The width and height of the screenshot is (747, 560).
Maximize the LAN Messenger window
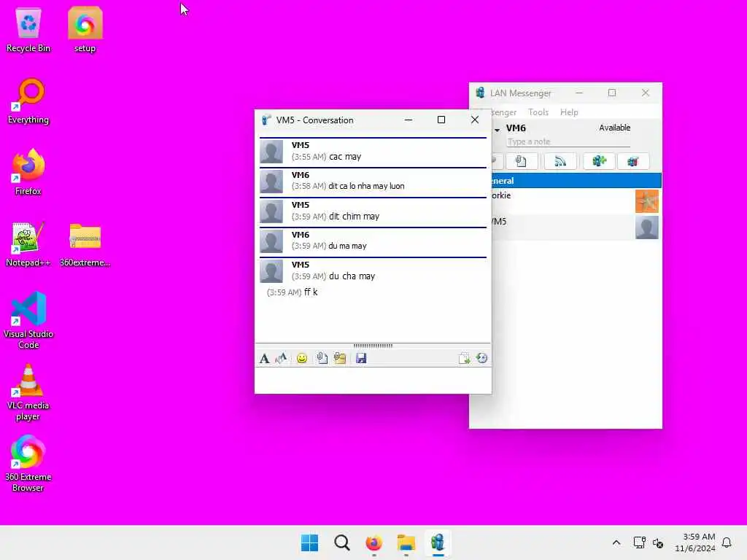(x=612, y=93)
